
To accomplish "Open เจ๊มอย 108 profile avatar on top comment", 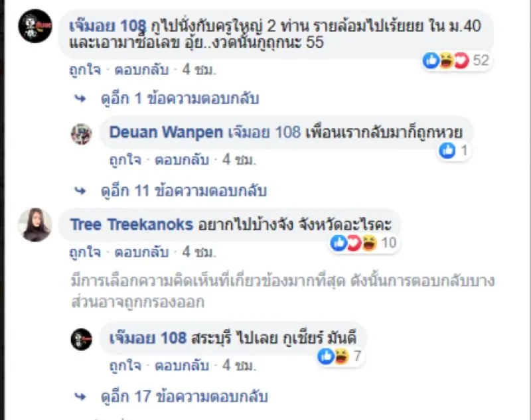I will click(x=35, y=26).
